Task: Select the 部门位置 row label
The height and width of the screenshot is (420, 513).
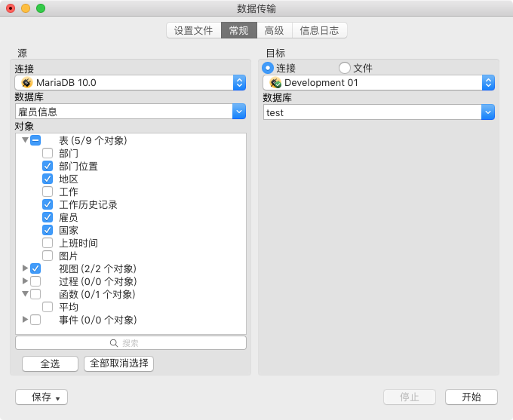Action: click(78, 166)
